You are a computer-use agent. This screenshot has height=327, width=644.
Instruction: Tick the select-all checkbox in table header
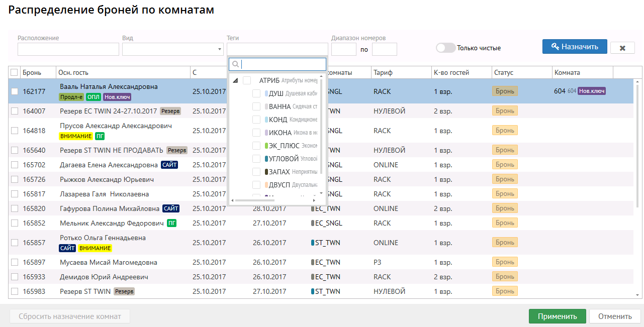tap(14, 72)
